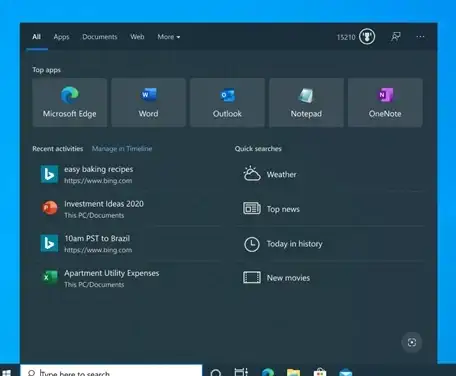
Task: Open 10am PST to Brazil search
Action: click(127, 244)
